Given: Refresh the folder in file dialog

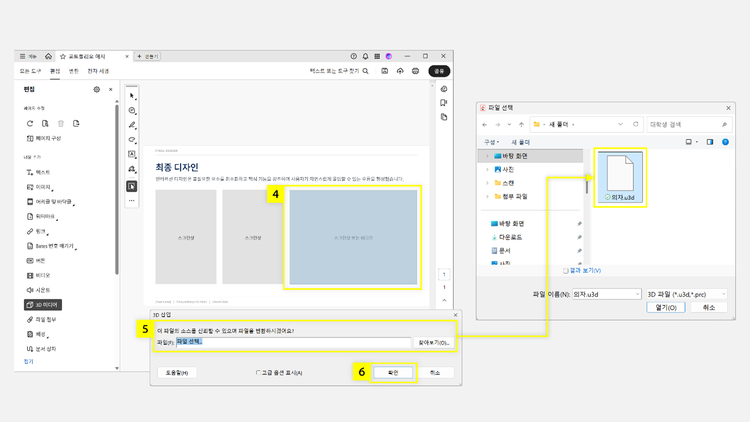Looking at the screenshot, I should tap(636, 124).
